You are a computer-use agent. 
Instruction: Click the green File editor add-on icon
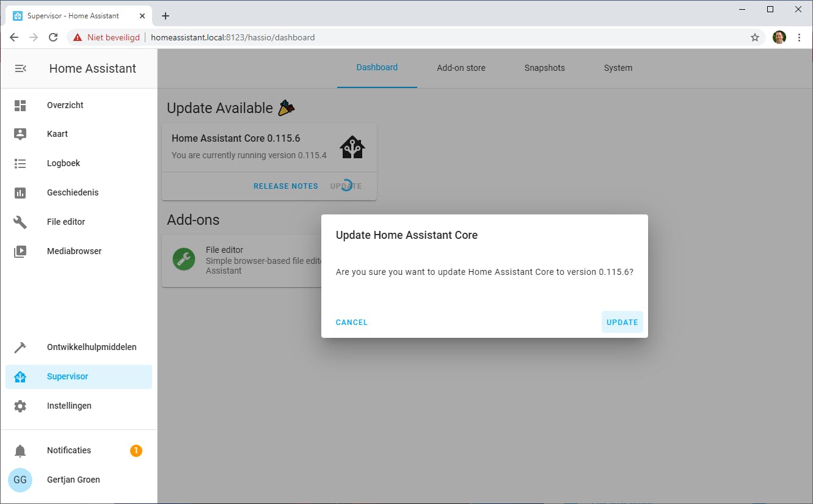tap(183, 259)
